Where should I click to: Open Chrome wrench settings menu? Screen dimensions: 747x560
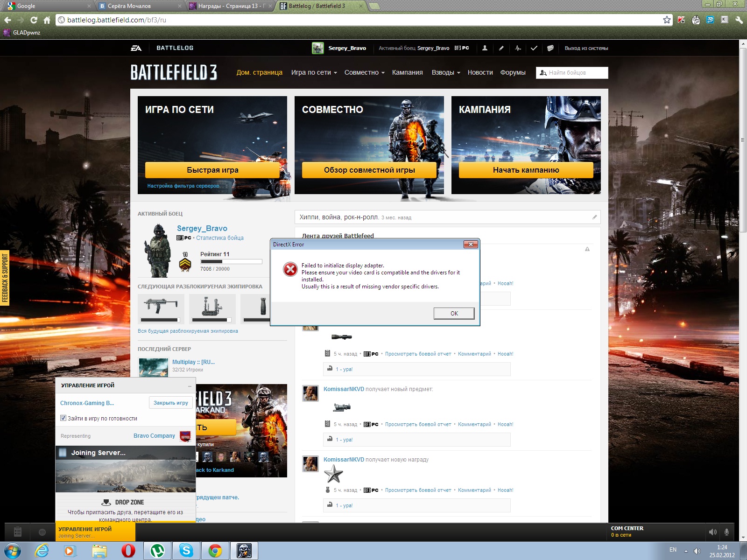(739, 20)
